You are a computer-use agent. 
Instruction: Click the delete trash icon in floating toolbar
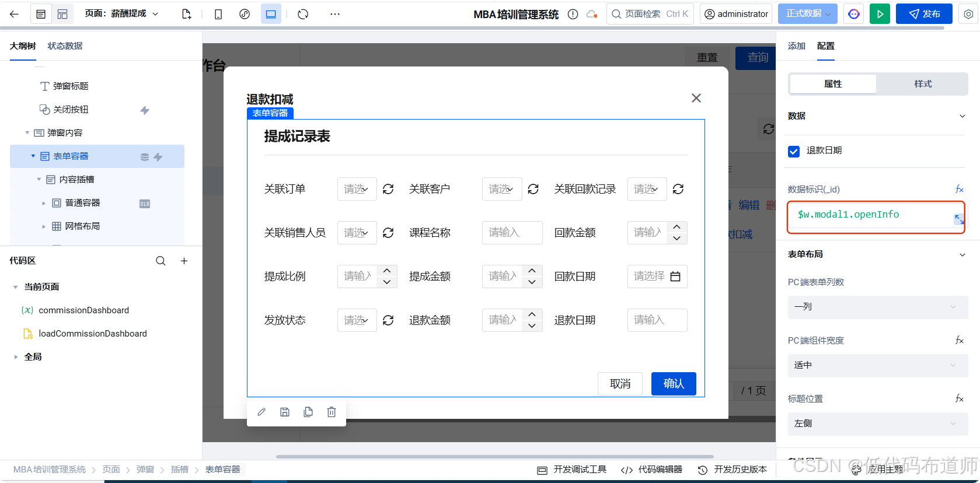pos(332,412)
